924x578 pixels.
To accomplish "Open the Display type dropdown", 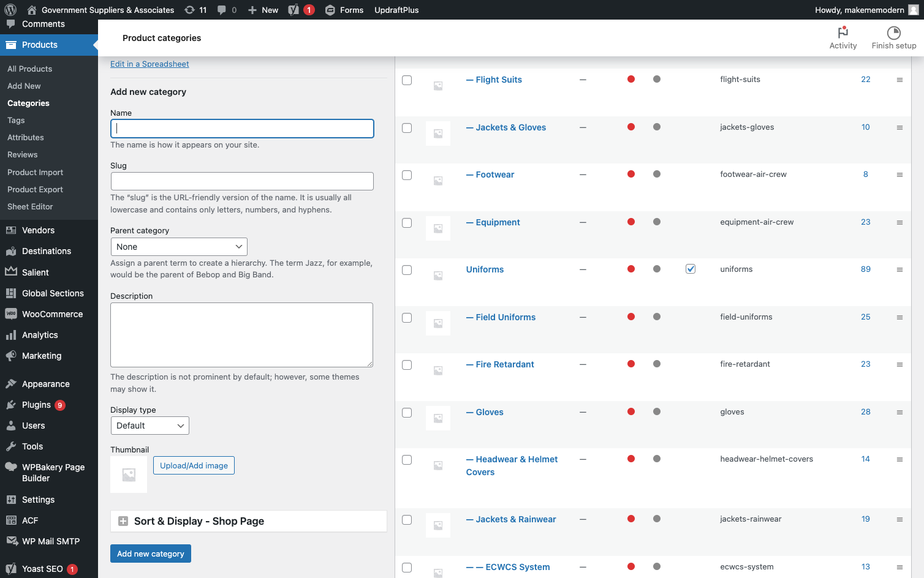I will 150,426.
